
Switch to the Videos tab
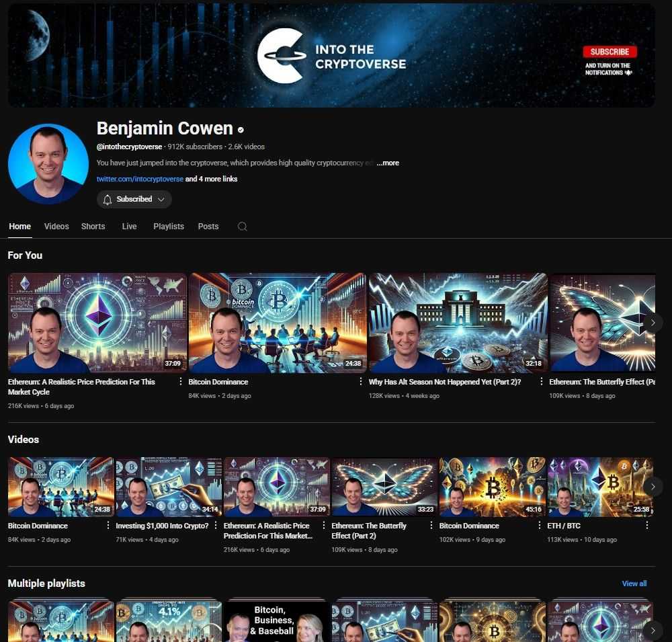coord(56,227)
